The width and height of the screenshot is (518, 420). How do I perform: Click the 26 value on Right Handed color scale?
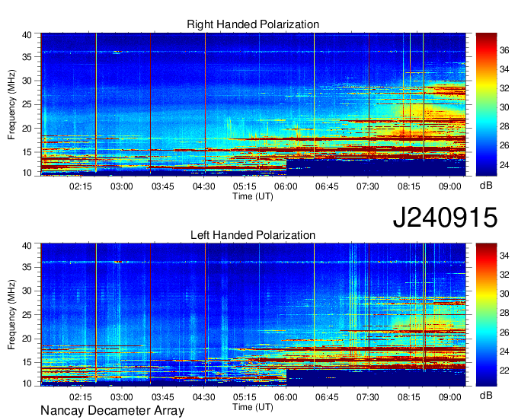coord(504,145)
